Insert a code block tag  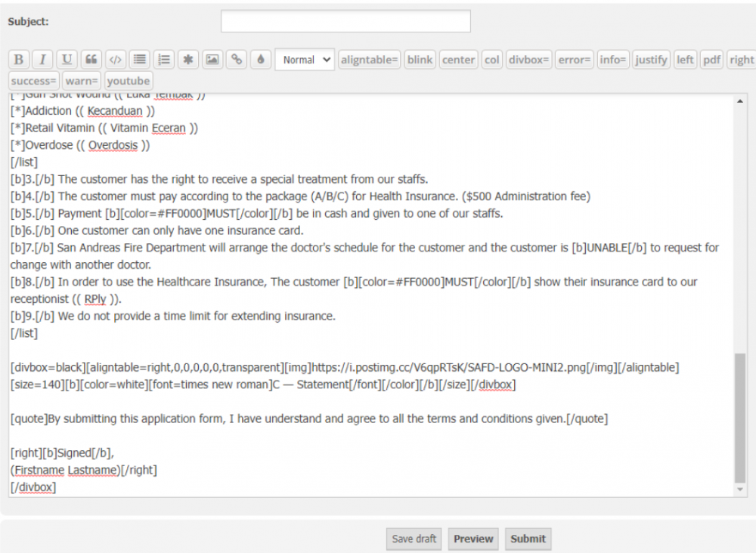pos(115,60)
